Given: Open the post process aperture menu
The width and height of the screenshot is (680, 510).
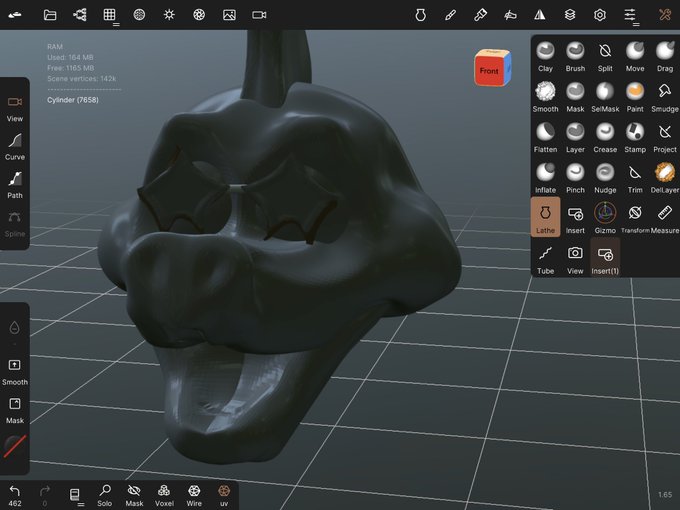Looking at the screenshot, I should click(199, 15).
